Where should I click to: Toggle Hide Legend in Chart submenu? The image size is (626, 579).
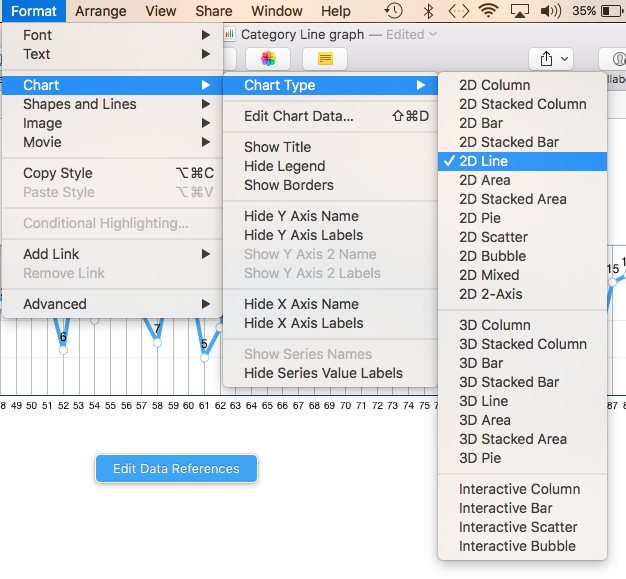(284, 166)
